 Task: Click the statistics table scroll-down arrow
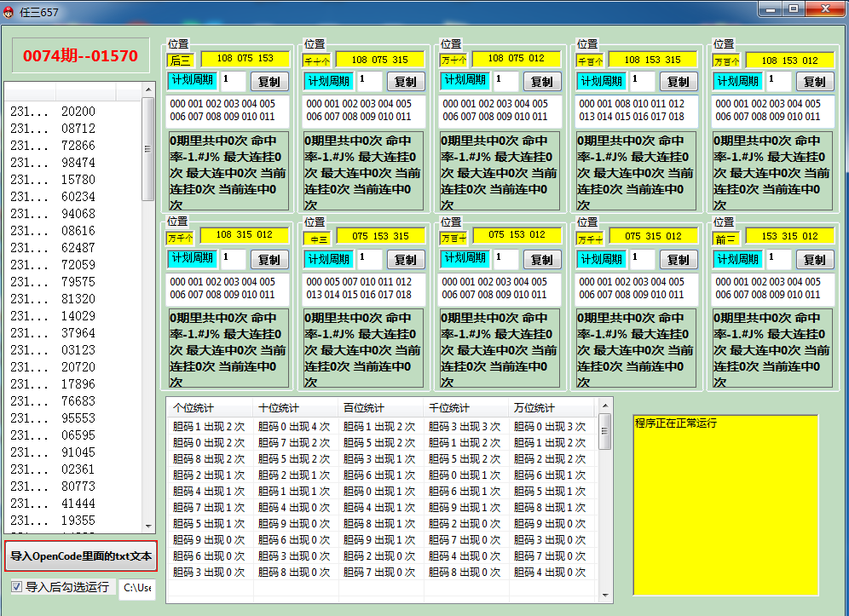tap(605, 596)
